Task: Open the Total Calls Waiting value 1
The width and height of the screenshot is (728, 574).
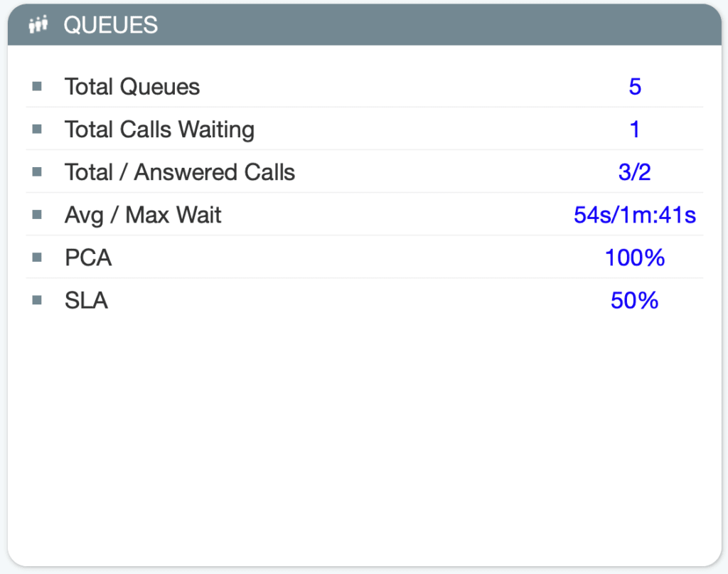Action: pyautogui.click(x=635, y=129)
